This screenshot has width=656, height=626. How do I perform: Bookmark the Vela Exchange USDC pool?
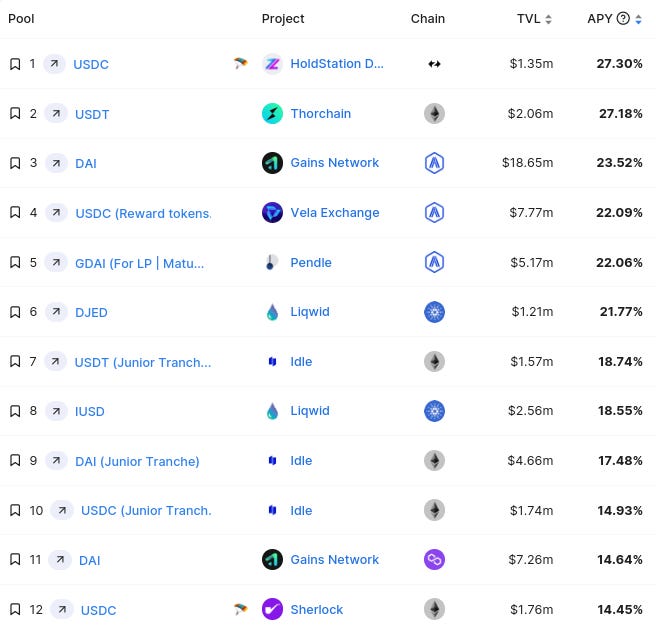pyautogui.click(x=15, y=213)
